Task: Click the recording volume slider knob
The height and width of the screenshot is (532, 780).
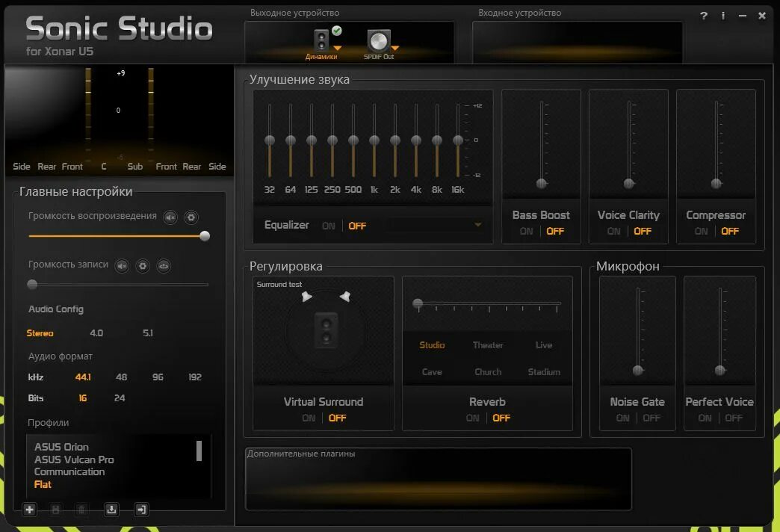Action: point(32,284)
